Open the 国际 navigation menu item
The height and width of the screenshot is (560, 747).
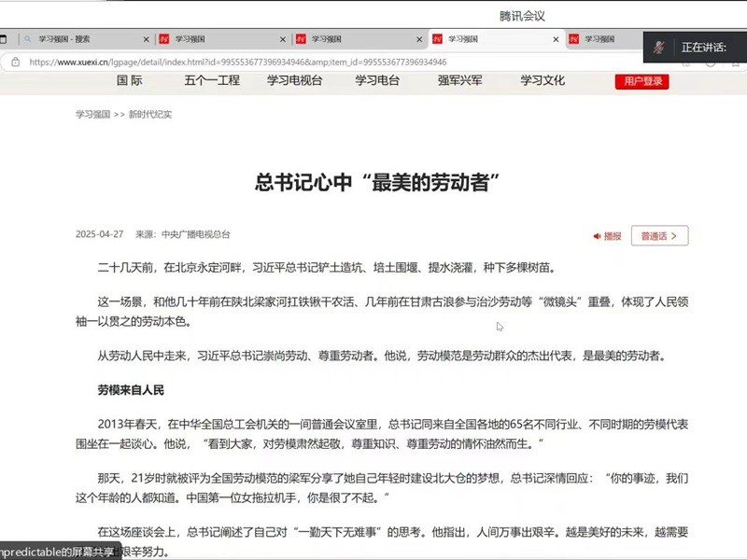[130, 80]
